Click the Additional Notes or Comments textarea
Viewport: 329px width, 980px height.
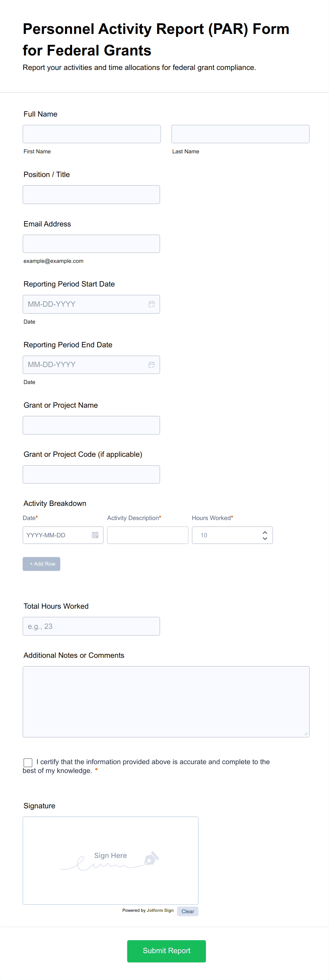click(x=166, y=702)
